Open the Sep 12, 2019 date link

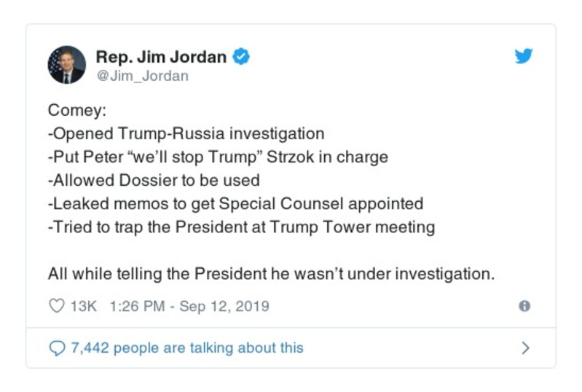[224, 306]
